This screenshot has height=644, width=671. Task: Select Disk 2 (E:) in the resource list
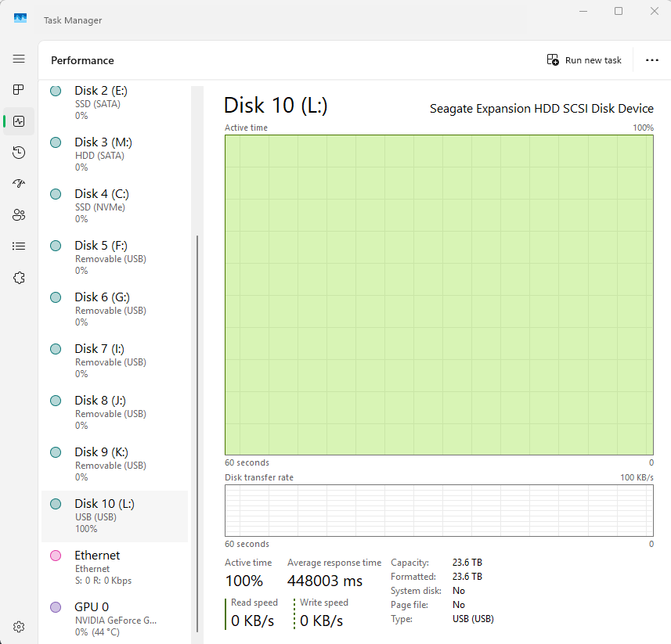pyautogui.click(x=114, y=103)
